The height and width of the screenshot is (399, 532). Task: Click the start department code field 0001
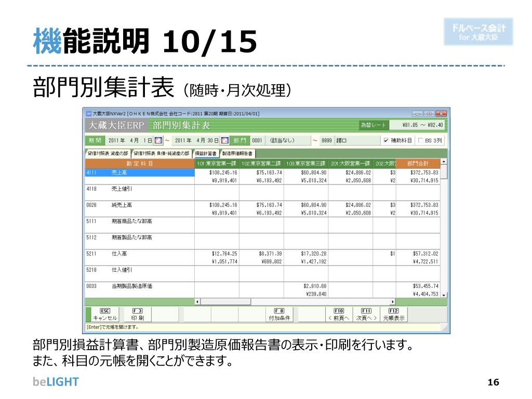coord(257,140)
